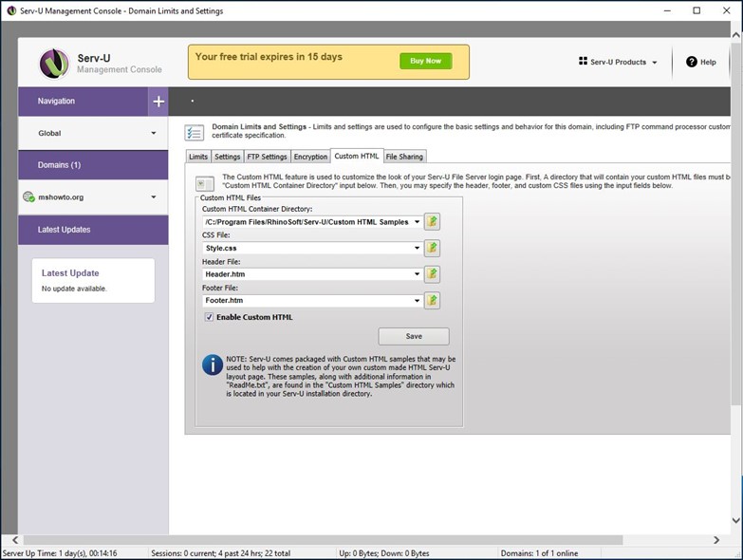
Task: Select Latest Updates in navigation
Action: click(93, 230)
